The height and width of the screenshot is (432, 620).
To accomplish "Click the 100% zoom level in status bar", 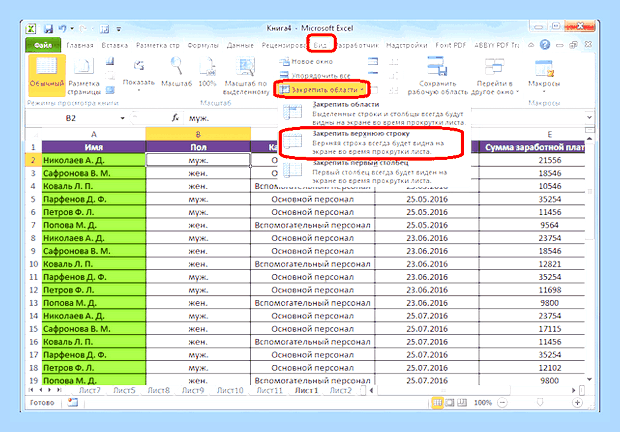I will tap(482, 403).
